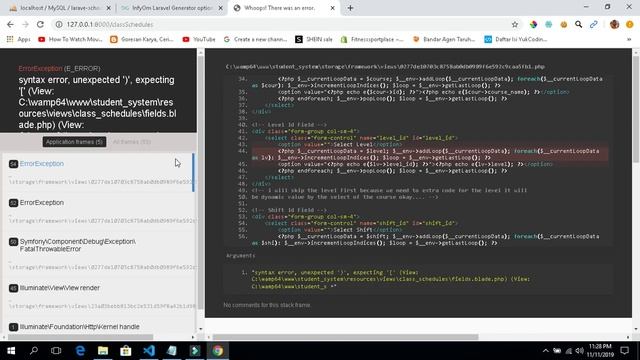Open the Daftar Isi YukCodin bookmark
640x360 pixels.
(x=516, y=39)
